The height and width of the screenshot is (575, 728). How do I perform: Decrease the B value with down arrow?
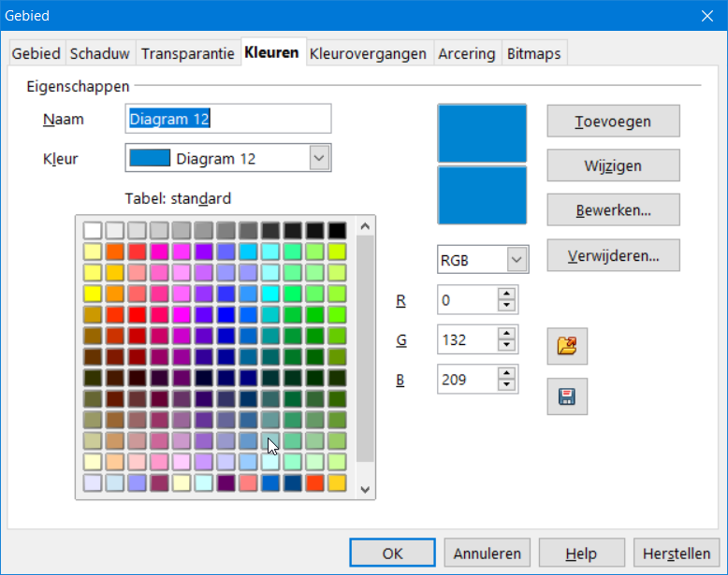[506, 384]
